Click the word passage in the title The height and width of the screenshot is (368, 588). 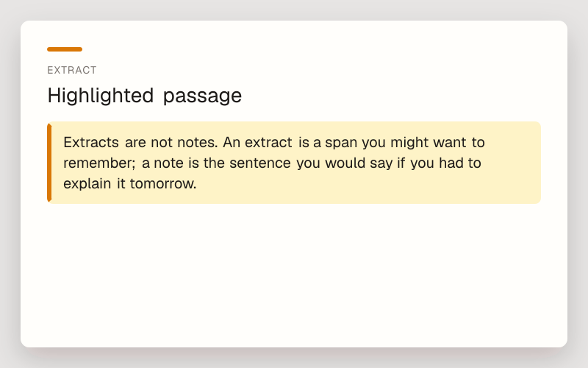pos(203,97)
